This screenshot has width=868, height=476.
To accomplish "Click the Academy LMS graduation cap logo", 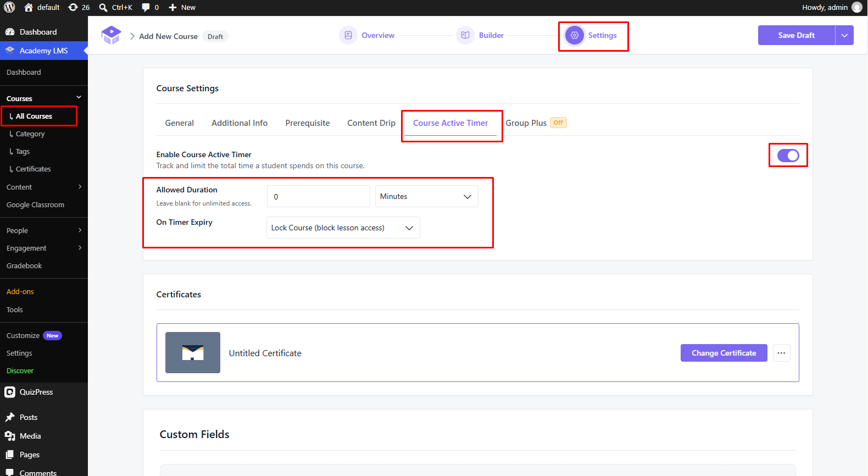I will [111, 35].
